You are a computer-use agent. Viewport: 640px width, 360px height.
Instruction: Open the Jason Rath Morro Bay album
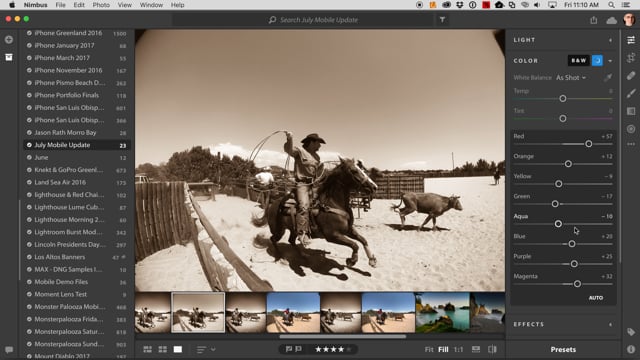pos(77,133)
